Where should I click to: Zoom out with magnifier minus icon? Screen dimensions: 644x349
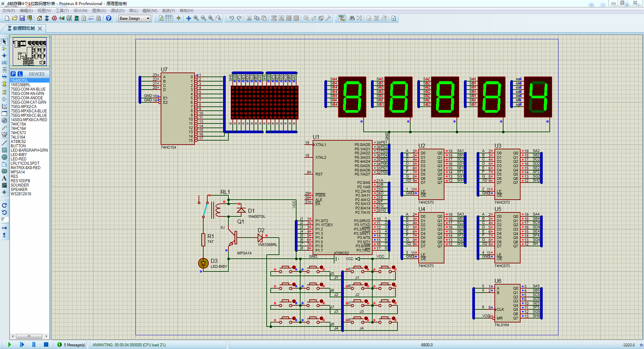(203, 18)
